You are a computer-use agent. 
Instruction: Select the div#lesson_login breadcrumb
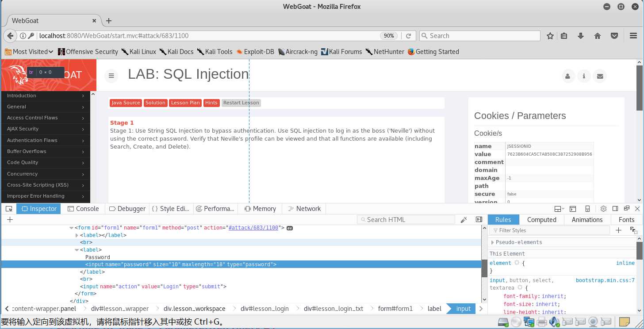click(264, 309)
